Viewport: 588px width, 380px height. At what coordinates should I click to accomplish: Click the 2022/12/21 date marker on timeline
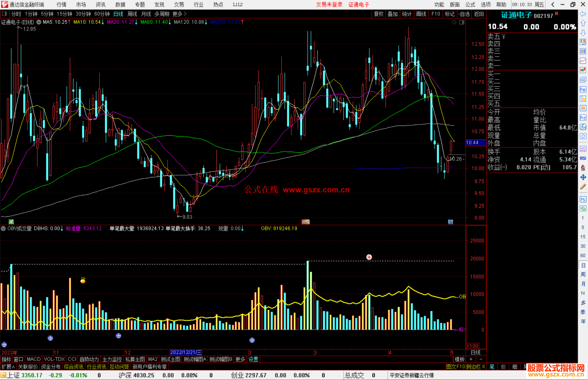coord(186,352)
